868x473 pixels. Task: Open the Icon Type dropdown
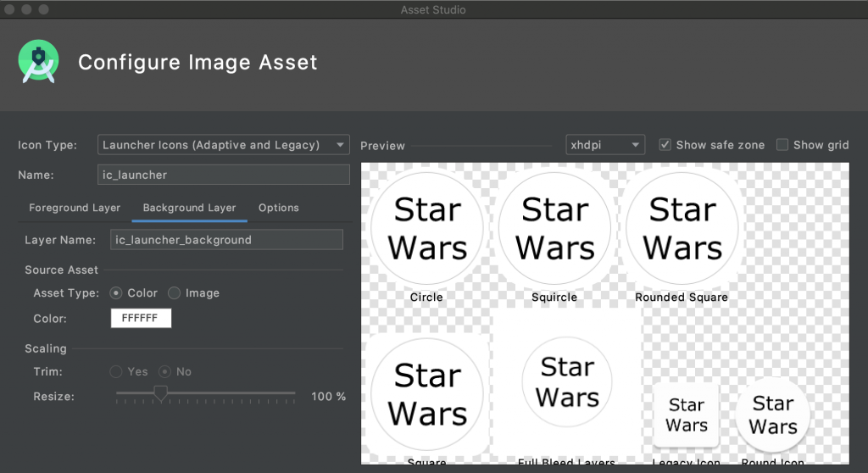pos(224,145)
